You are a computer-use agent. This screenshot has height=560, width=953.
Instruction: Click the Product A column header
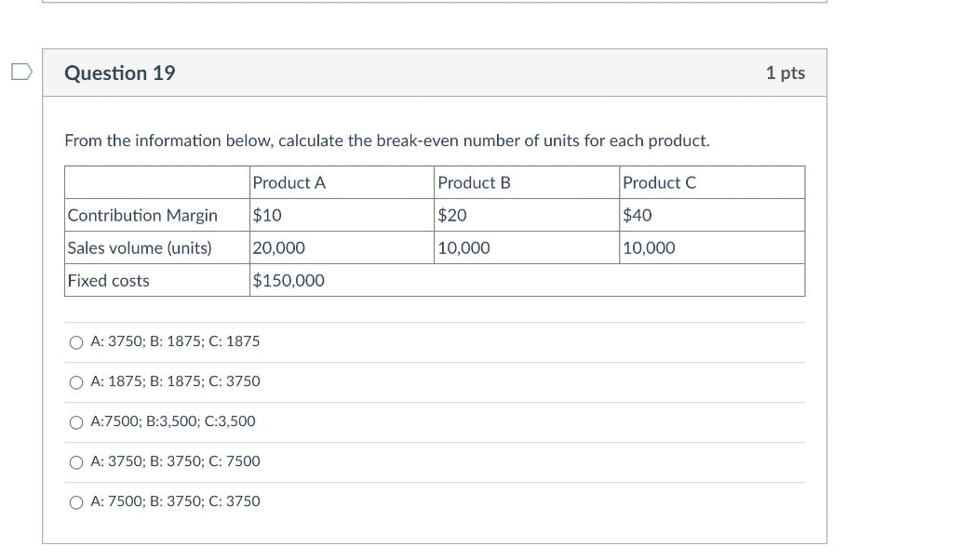tap(289, 183)
